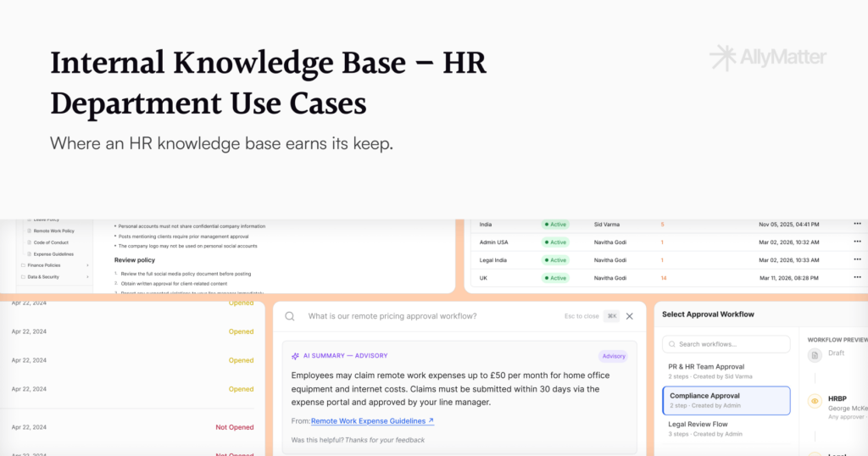Image resolution: width=868 pixels, height=456 pixels.
Task: Click the Remote Work Policy document icon
Action: pos(30,231)
